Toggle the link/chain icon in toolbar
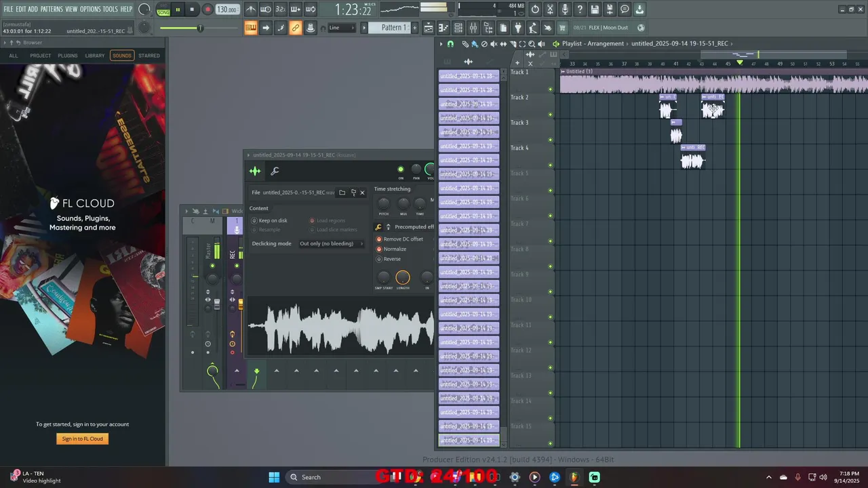Viewport: 868px width, 488px height. 295,28
